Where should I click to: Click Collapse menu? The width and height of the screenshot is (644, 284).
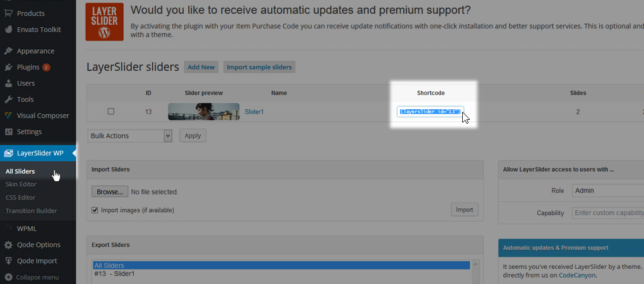tap(38, 277)
